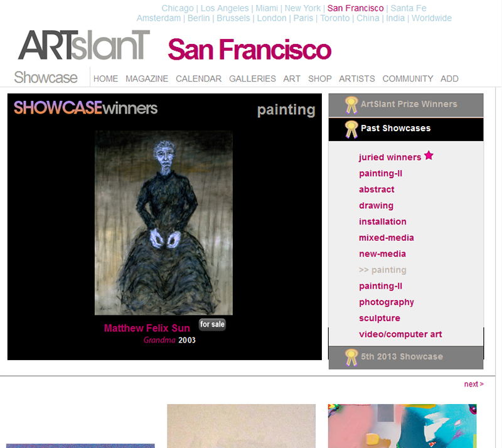Screen dimensions: 502x448
Task: Expand the 5th 2013 Showcase section
Action: [402, 356]
